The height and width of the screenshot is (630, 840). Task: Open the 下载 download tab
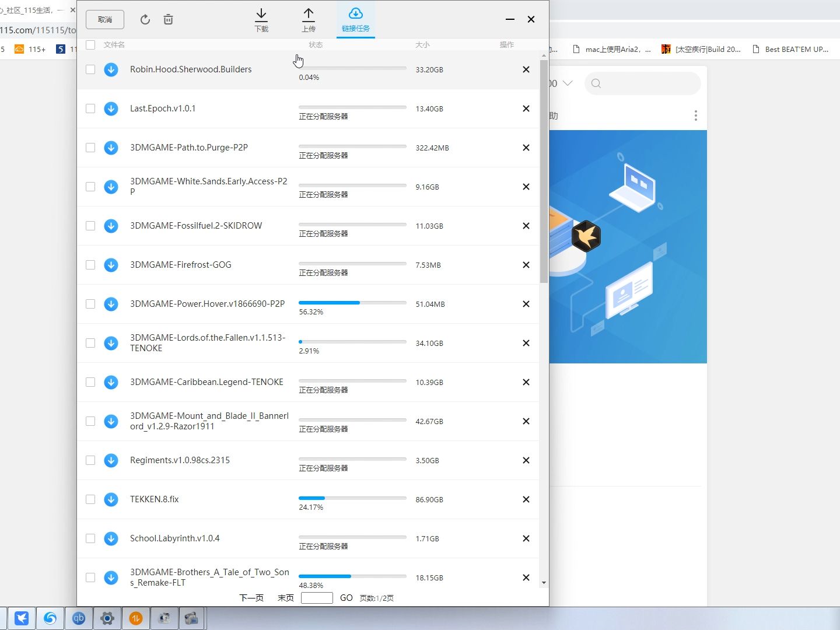pos(261,20)
